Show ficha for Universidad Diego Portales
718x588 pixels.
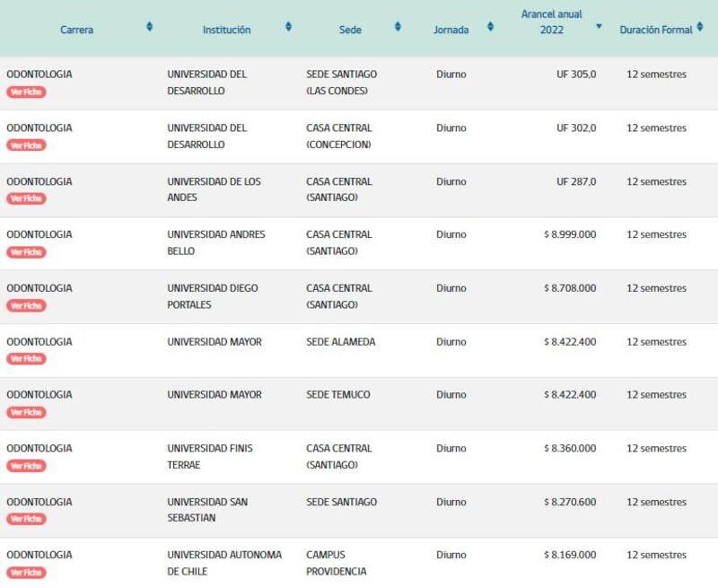(x=26, y=305)
